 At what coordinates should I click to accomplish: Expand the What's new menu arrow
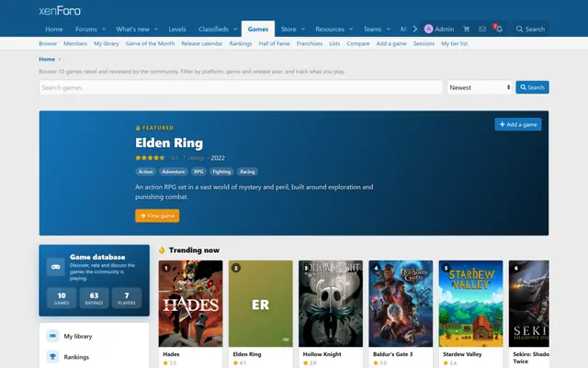tap(156, 29)
